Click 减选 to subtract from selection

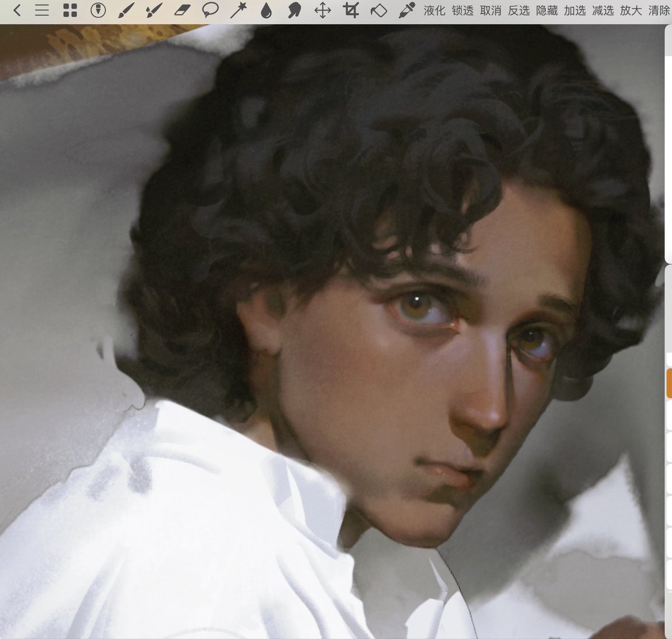(x=603, y=10)
